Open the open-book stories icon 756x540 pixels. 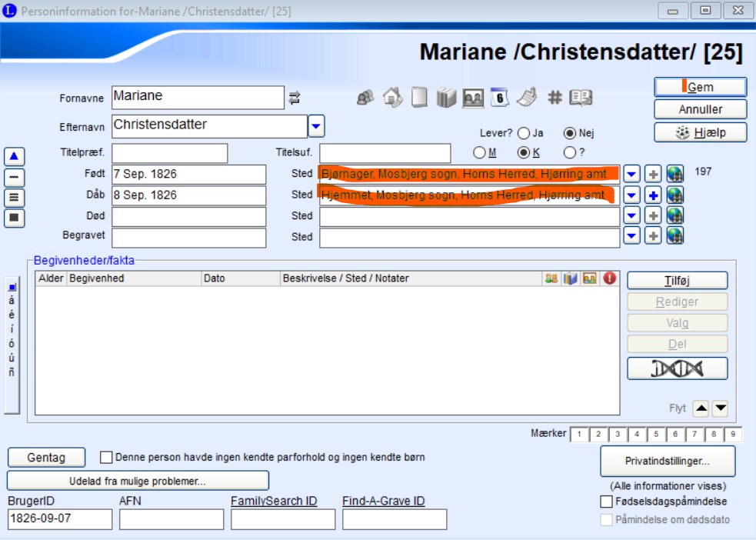(x=581, y=98)
